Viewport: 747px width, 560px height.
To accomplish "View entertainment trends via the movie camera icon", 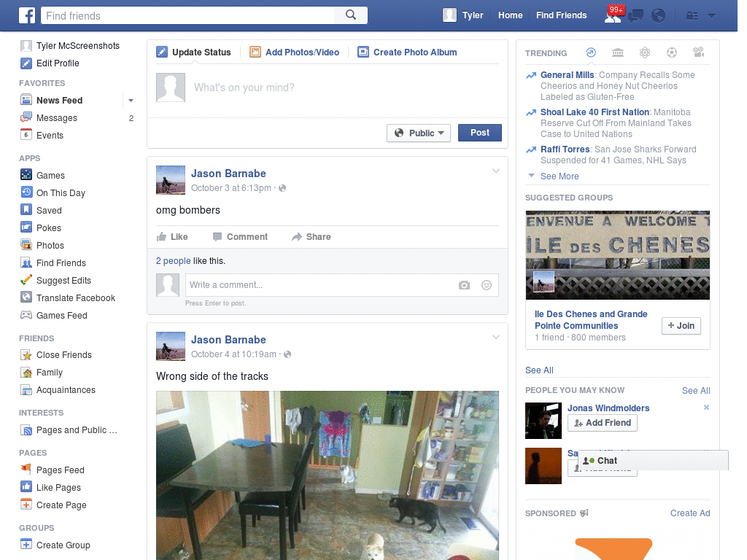I will pyautogui.click(x=698, y=52).
